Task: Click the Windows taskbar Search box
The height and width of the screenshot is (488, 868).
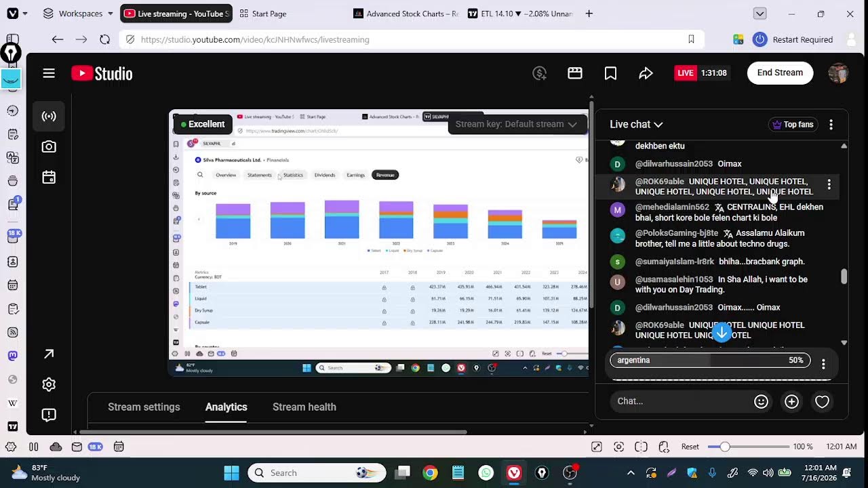Action: (x=317, y=473)
